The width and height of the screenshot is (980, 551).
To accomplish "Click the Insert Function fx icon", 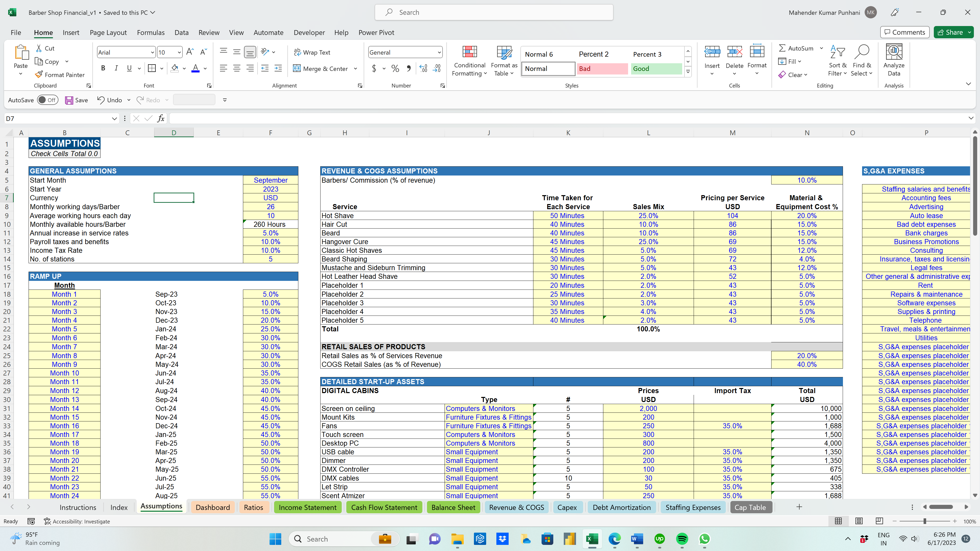I will [x=161, y=119].
